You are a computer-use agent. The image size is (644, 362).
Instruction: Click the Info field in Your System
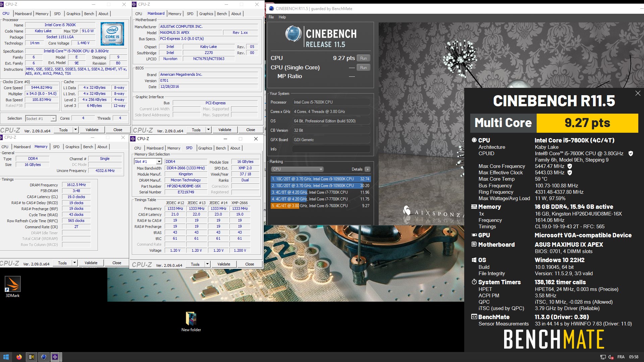click(x=331, y=149)
